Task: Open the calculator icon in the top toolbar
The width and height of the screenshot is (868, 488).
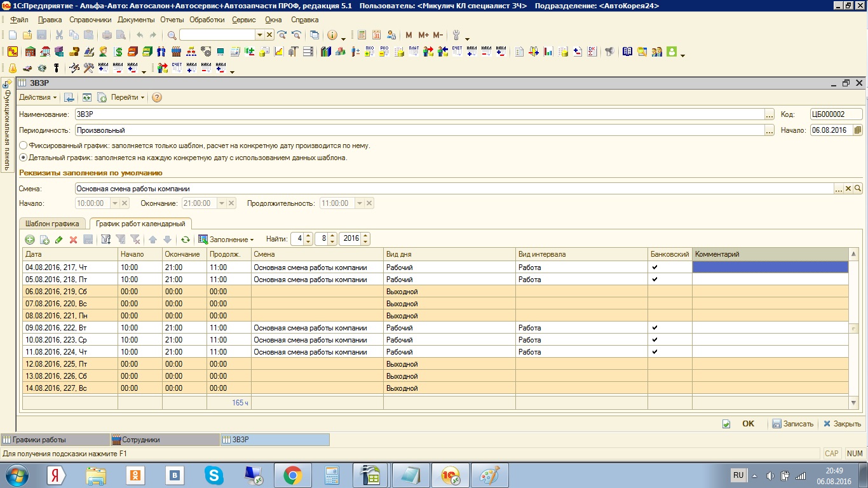Action: click(x=362, y=35)
